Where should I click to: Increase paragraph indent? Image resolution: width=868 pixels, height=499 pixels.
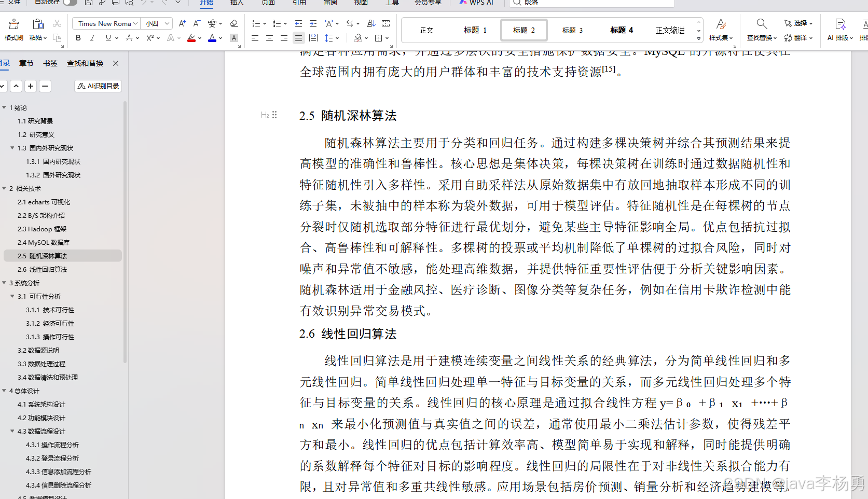313,23
